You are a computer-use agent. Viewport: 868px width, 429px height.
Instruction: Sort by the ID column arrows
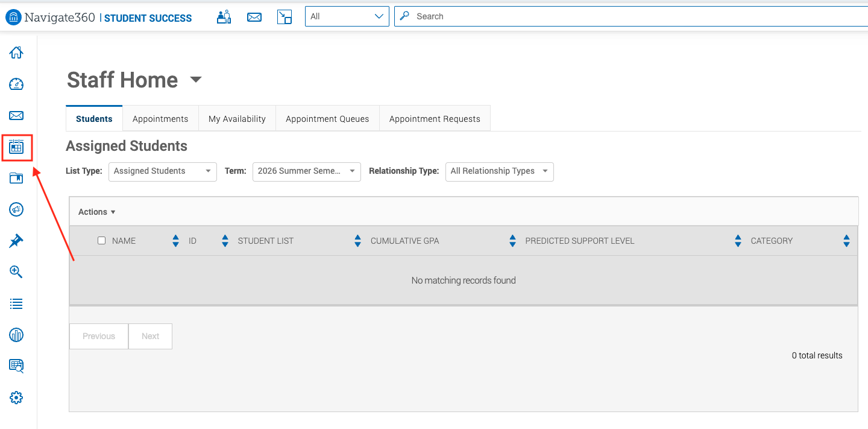pos(225,241)
